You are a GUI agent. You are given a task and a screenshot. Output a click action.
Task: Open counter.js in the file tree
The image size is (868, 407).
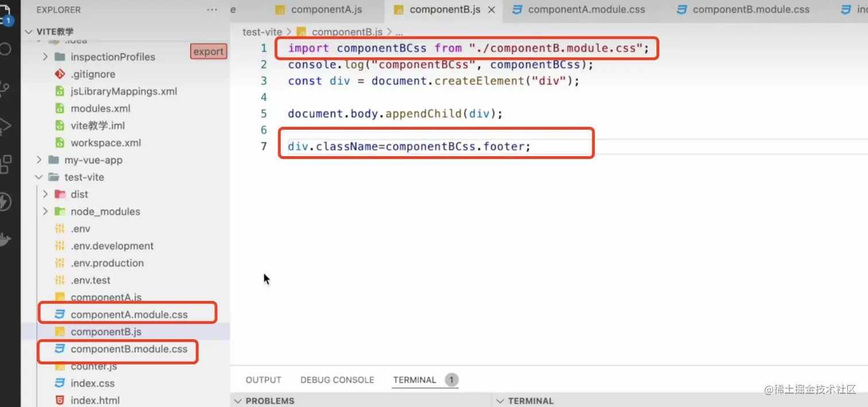pos(94,366)
